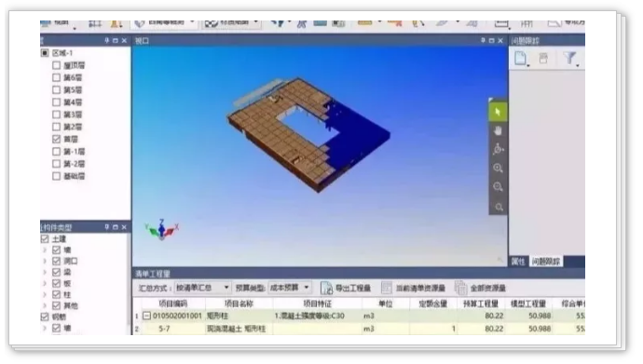Screen dimensions: 643x364
Task: Click the new document icon in 问题跟踪 panel
Action: (x=521, y=59)
